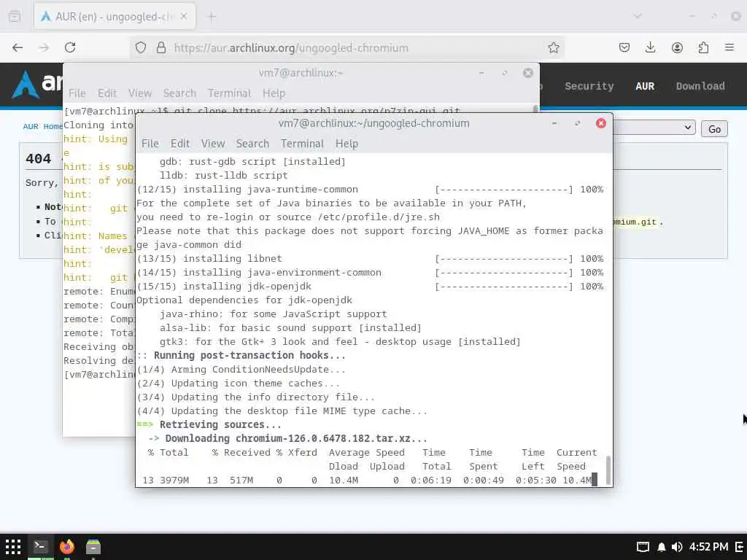This screenshot has width=747, height=560.
Task: Close the background vm7@archlinux:~ terminal
Action: (x=528, y=73)
